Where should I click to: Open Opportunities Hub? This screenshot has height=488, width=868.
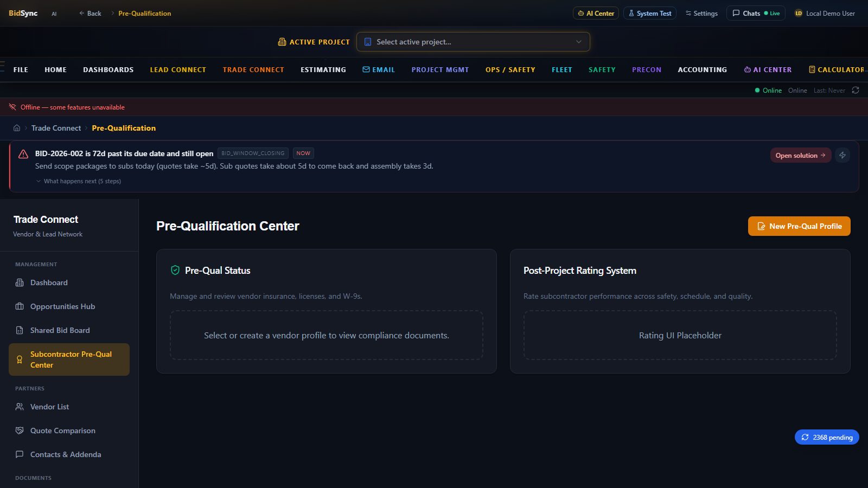69,306
